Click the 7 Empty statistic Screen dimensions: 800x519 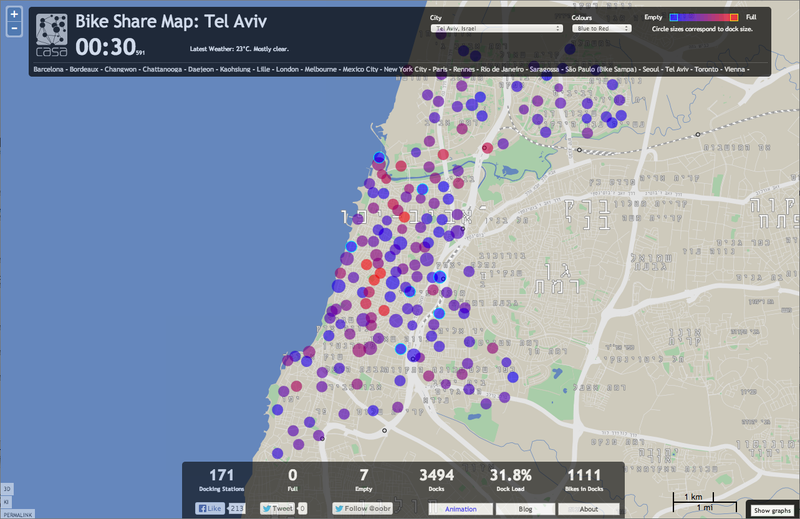364,480
